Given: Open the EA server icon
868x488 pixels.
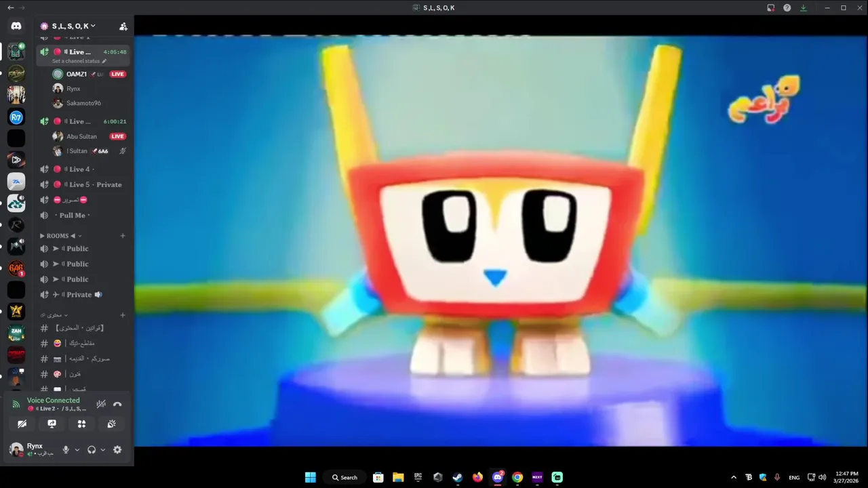Looking at the screenshot, I should 16,182.
